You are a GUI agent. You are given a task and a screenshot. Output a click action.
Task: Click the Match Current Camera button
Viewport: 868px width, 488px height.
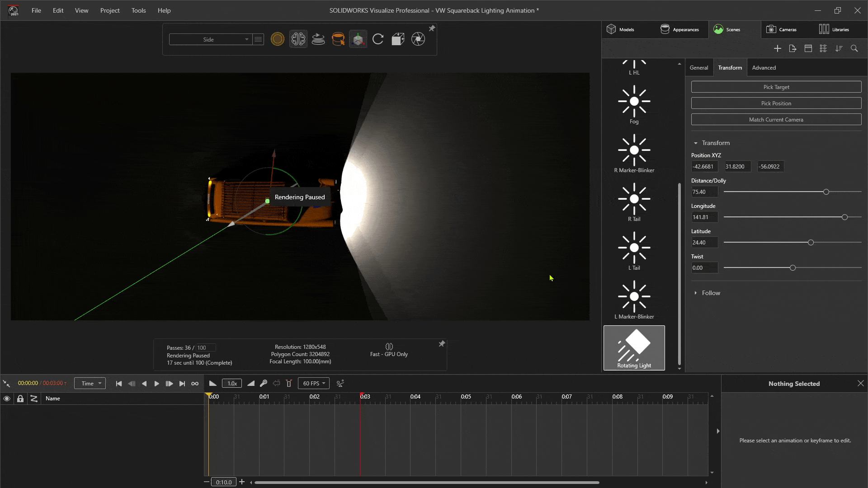tap(776, 119)
